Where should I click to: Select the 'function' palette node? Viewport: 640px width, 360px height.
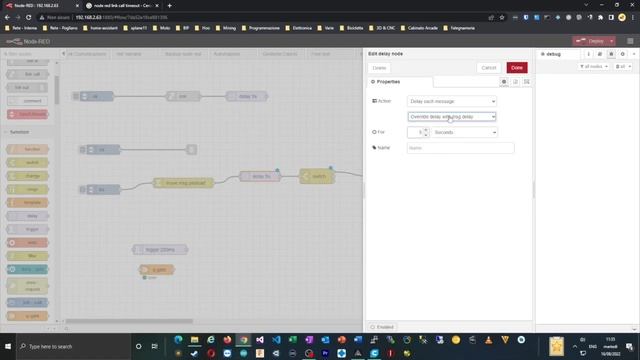pyautogui.click(x=28, y=149)
